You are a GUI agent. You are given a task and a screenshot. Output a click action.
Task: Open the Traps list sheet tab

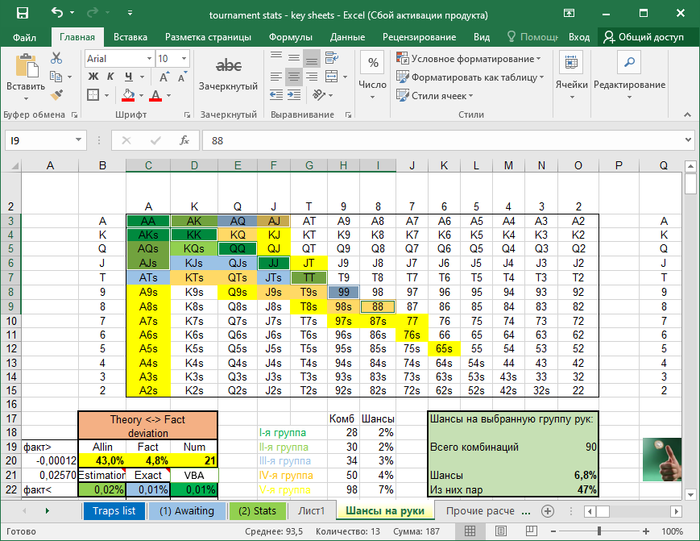click(x=114, y=511)
